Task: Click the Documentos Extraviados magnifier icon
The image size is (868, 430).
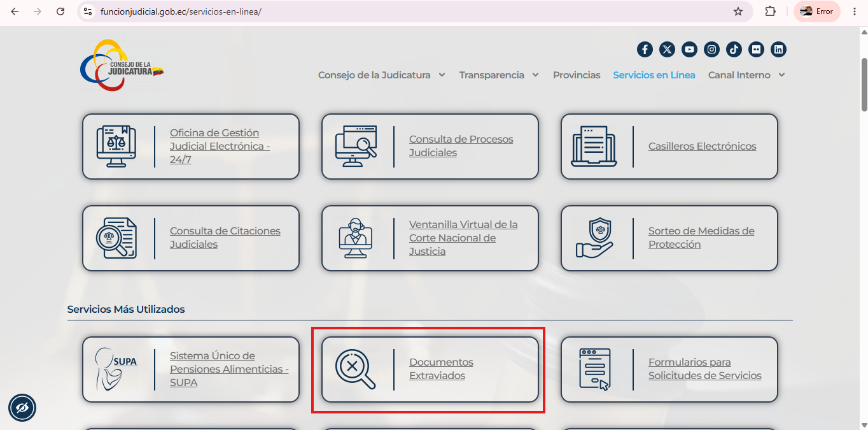Action: point(356,369)
